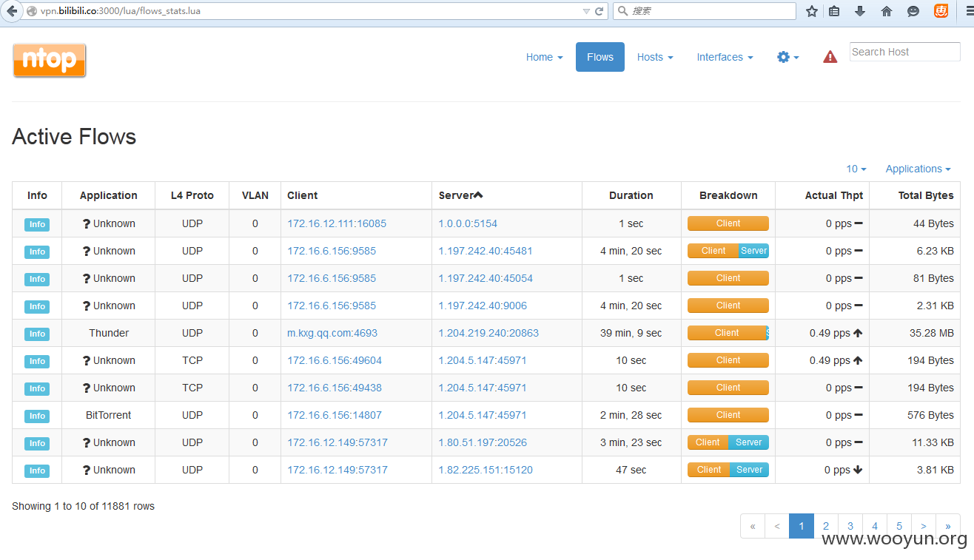Image resolution: width=974 pixels, height=560 pixels.
Task: Click the ntop logo
Action: [50, 60]
